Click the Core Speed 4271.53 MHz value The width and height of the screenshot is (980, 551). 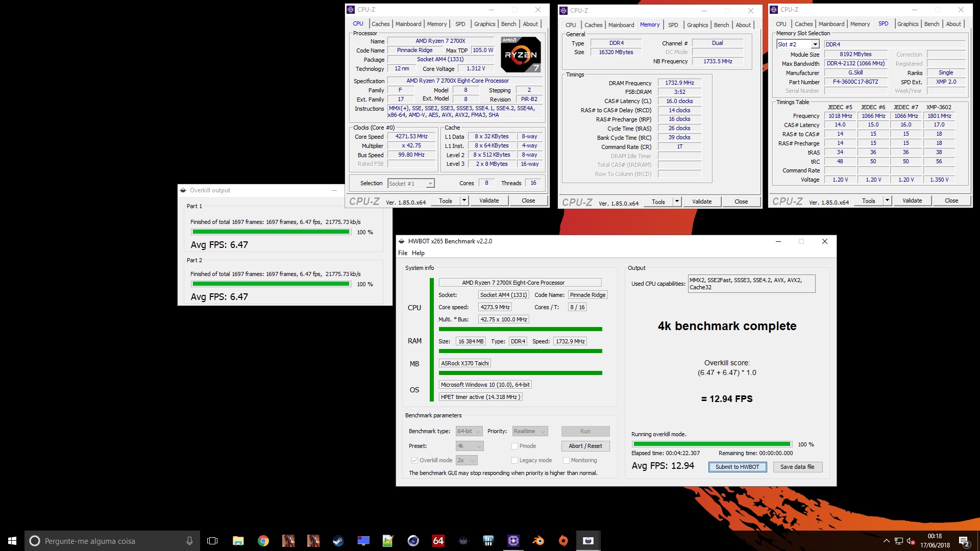click(x=411, y=136)
